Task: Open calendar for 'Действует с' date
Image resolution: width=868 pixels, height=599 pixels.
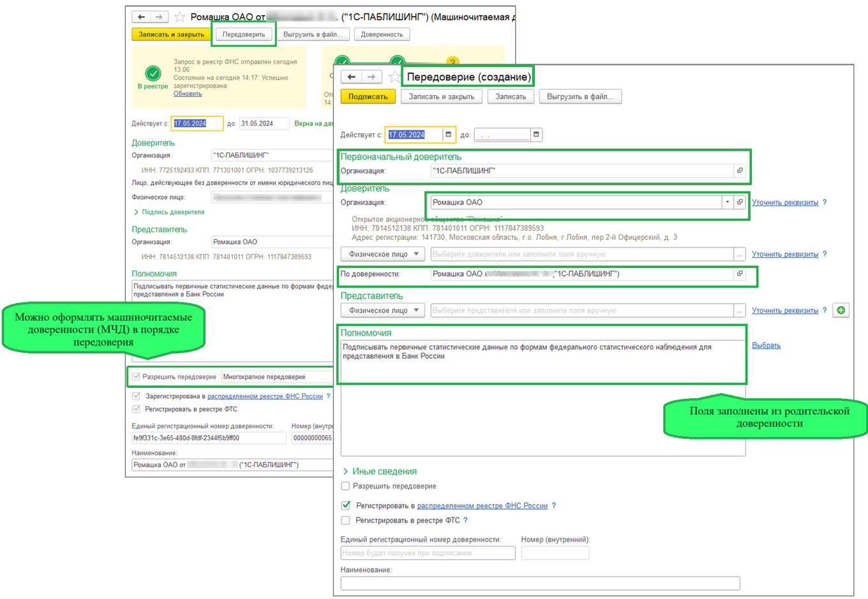Action: 448,135
